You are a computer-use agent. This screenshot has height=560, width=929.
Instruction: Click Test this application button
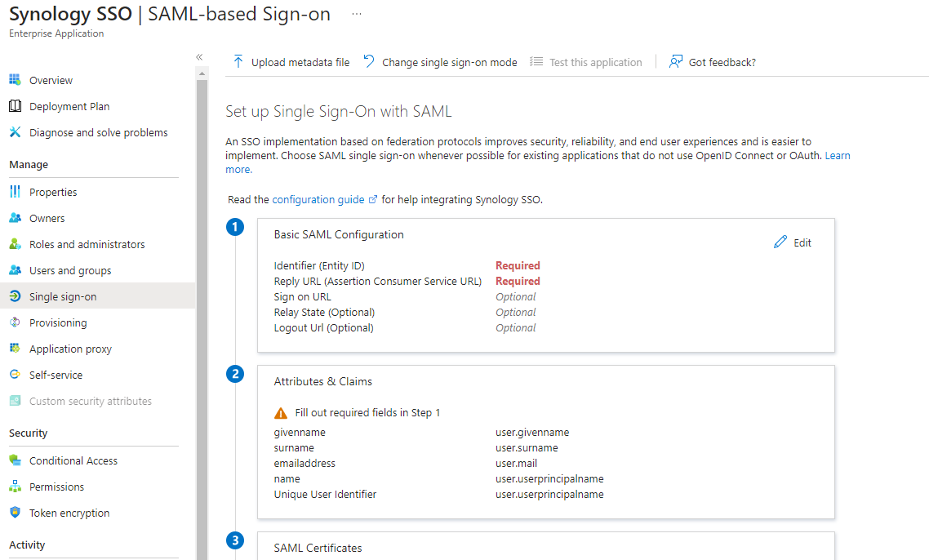585,61
